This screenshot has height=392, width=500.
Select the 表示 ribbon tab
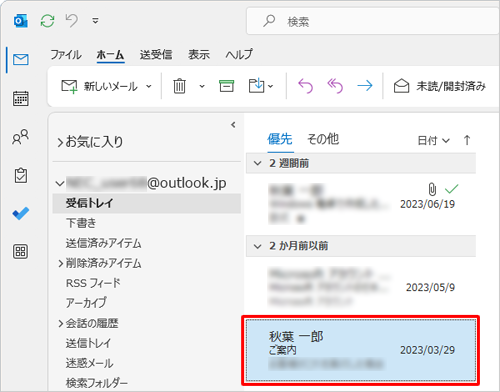(x=199, y=54)
